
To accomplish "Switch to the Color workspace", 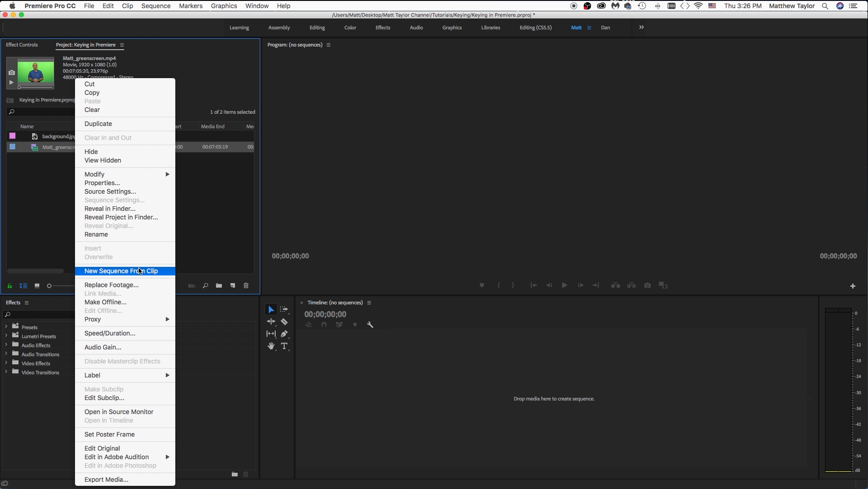I will 350,28.
